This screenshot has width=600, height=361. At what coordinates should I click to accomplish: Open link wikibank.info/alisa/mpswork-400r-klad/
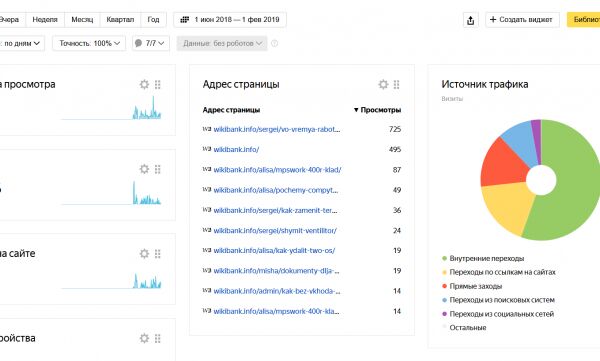(x=277, y=170)
